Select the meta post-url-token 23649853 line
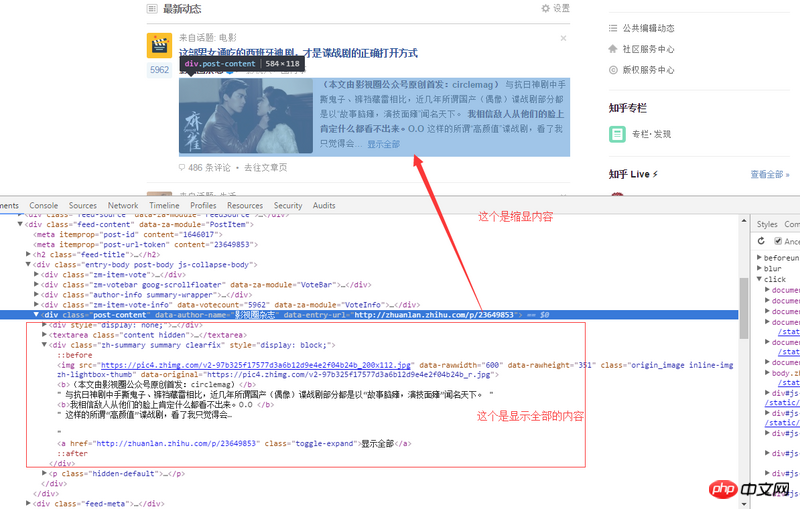Screen dimensions: 800x509 (x=145, y=244)
